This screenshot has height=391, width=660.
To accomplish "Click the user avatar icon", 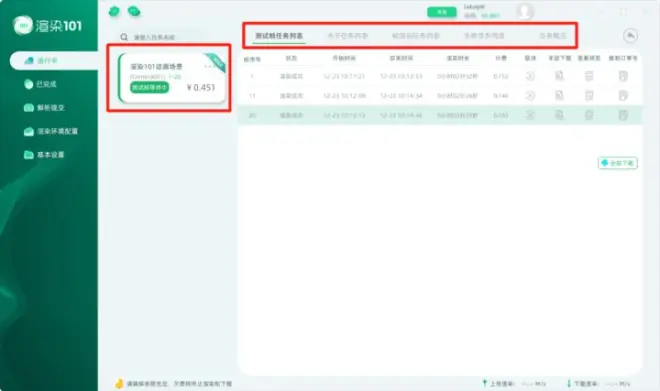I will pos(525,11).
